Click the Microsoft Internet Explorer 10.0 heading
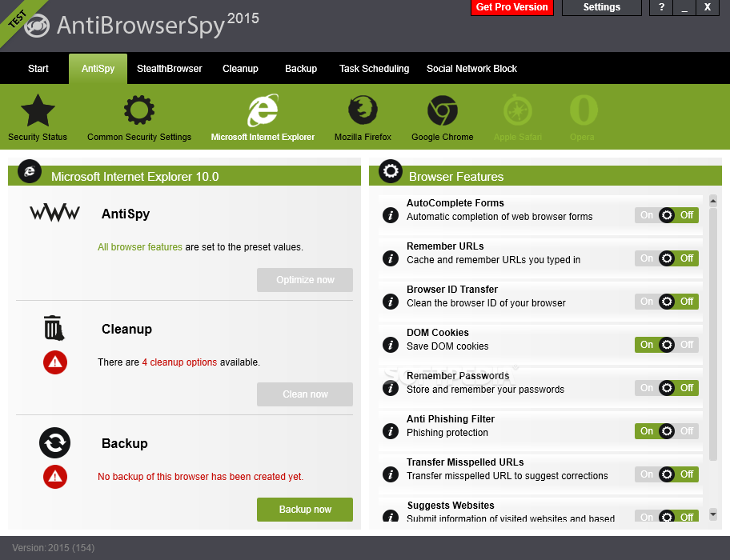The image size is (730, 560). [x=135, y=177]
